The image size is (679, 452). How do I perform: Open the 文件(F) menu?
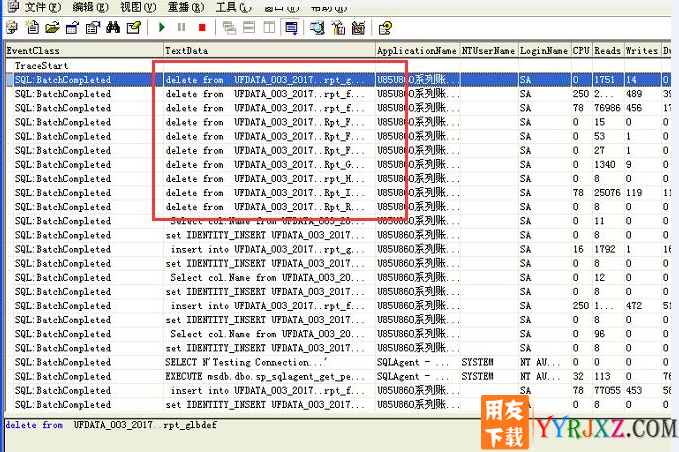[43, 7]
